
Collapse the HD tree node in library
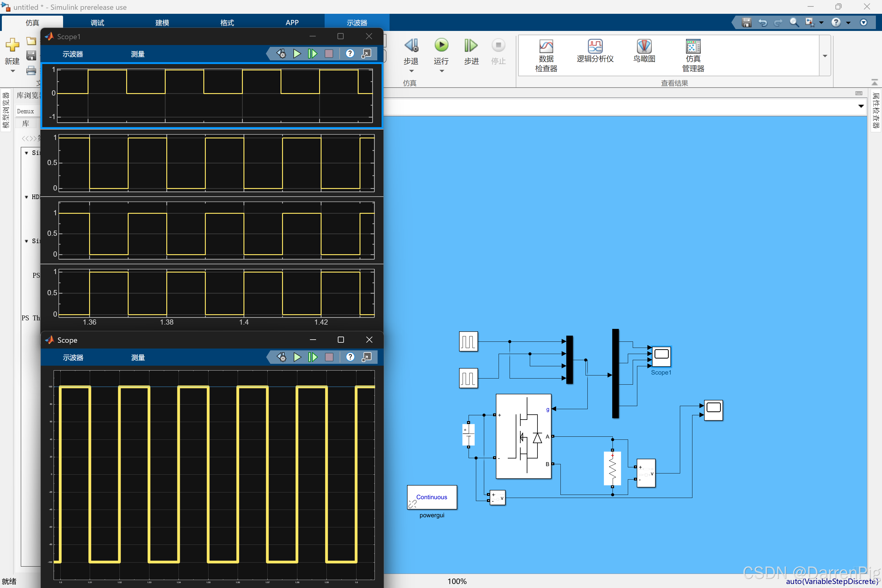click(26, 197)
